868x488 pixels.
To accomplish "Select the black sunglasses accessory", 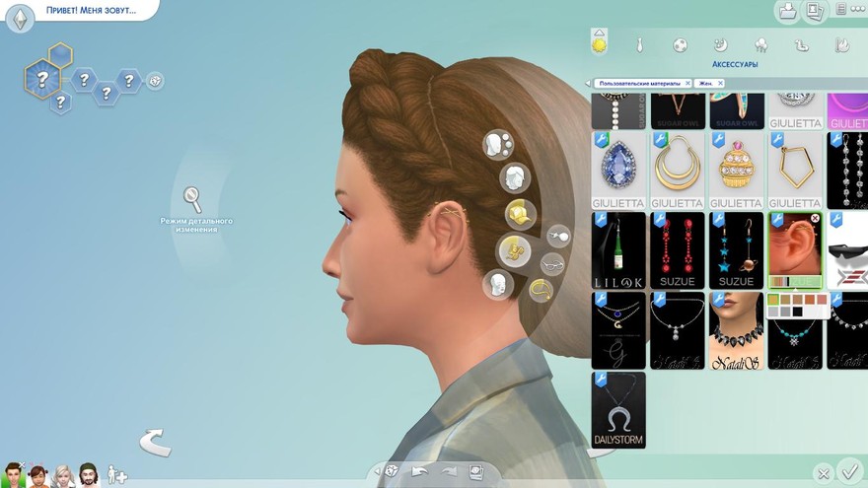I will [x=847, y=250].
